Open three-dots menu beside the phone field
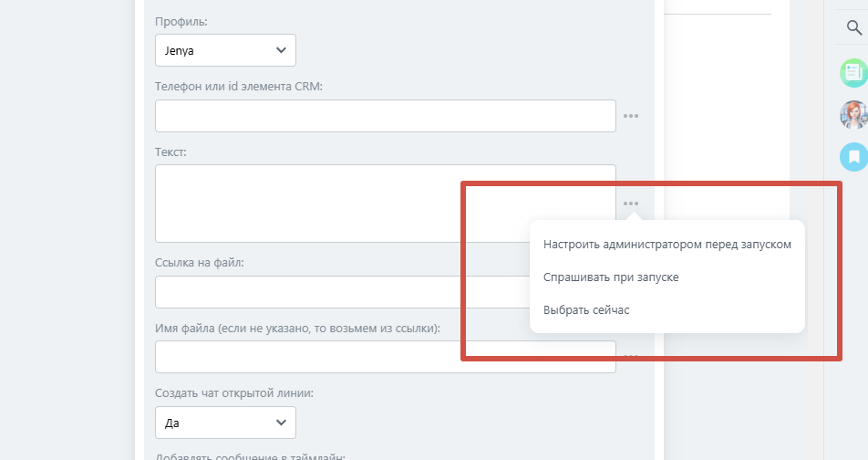 pyautogui.click(x=631, y=116)
